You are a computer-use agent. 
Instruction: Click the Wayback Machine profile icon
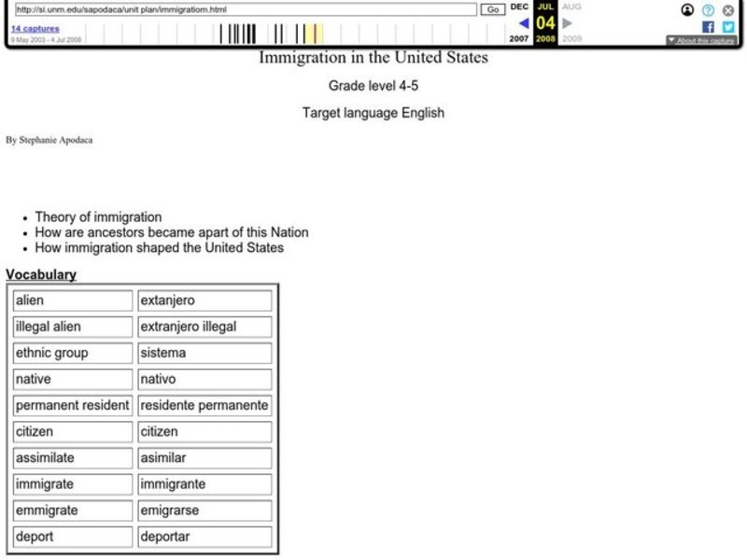(x=686, y=10)
